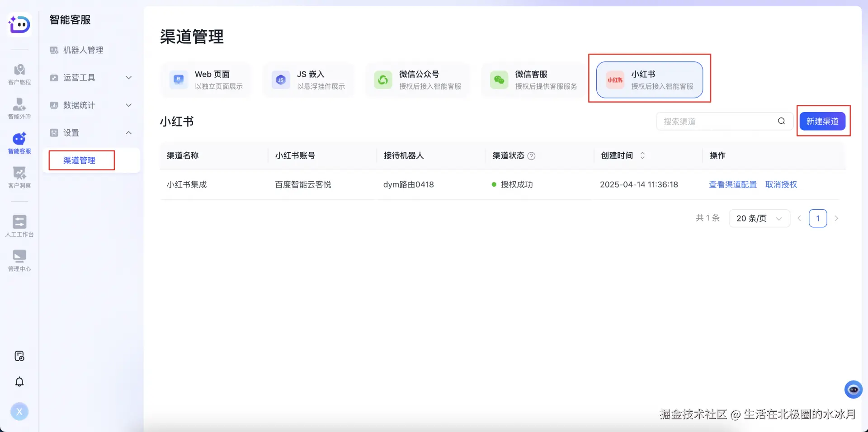Click the 小红书账号 column header
Image resolution: width=868 pixels, height=432 pixels.
pos(295,155)
